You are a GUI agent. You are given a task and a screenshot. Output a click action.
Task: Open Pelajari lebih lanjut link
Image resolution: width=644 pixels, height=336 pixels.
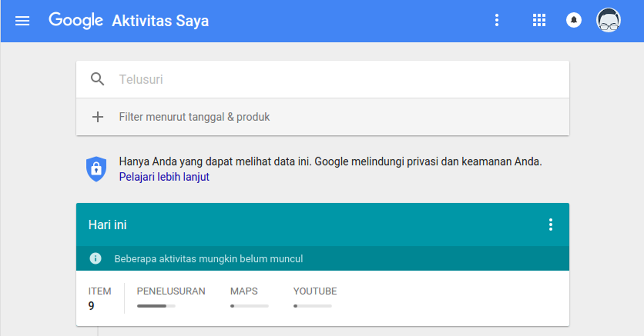(164, 177)
